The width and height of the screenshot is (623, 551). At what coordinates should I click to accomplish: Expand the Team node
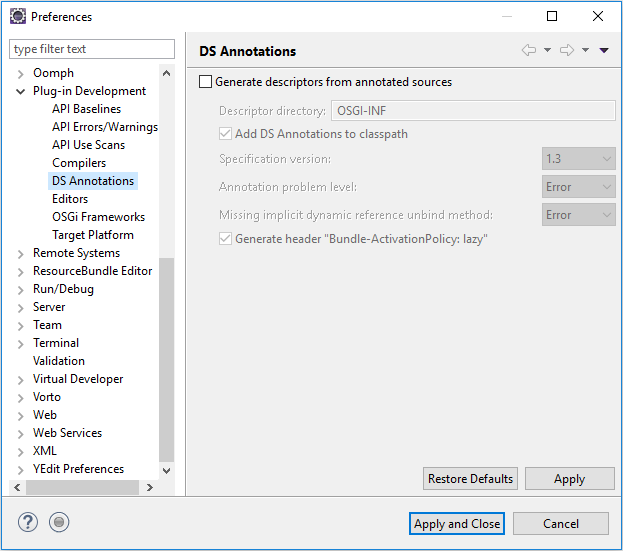(x=21, y=326)
